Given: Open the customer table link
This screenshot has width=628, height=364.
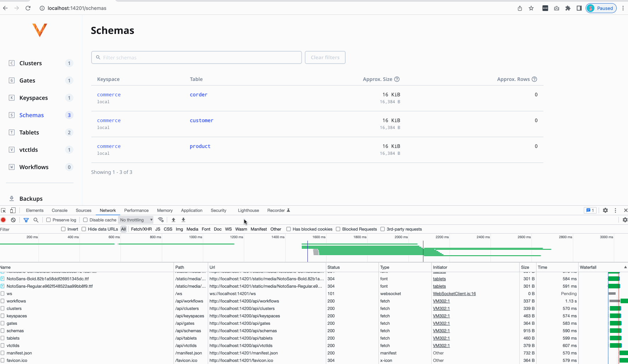Looking at the screenshot, I should (201, 121).
